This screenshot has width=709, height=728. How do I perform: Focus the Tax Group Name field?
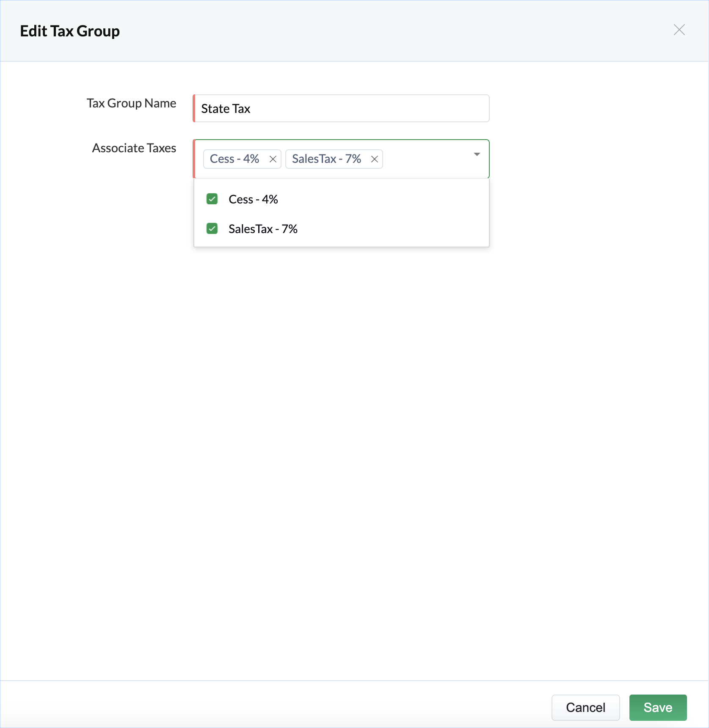click(x=341, y=108)
